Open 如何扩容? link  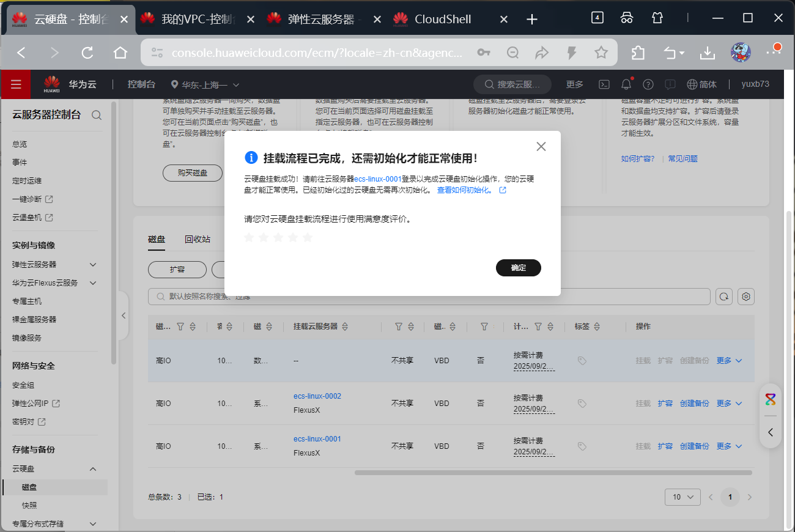click(638, 158)
